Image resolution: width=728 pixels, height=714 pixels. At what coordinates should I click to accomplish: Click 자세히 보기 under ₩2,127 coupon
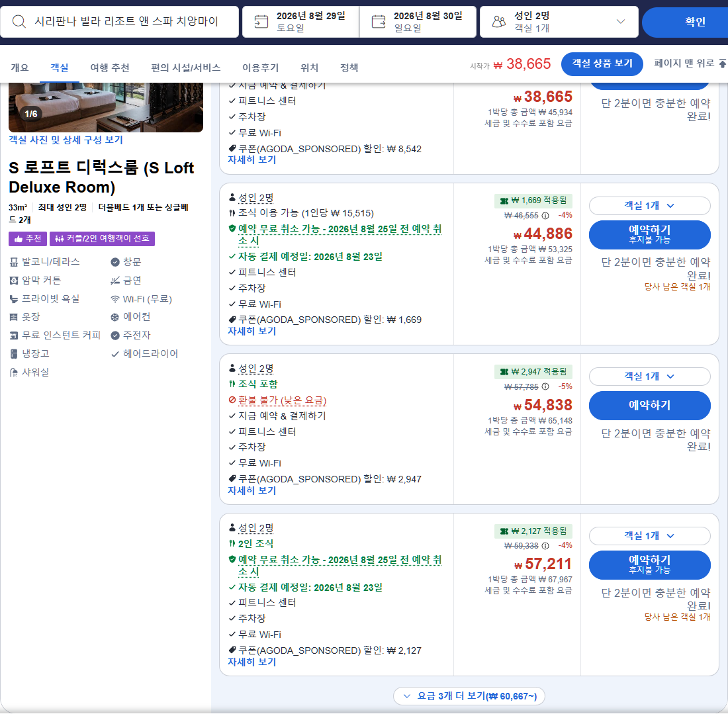pyautogui.click(x=252, y=662)
